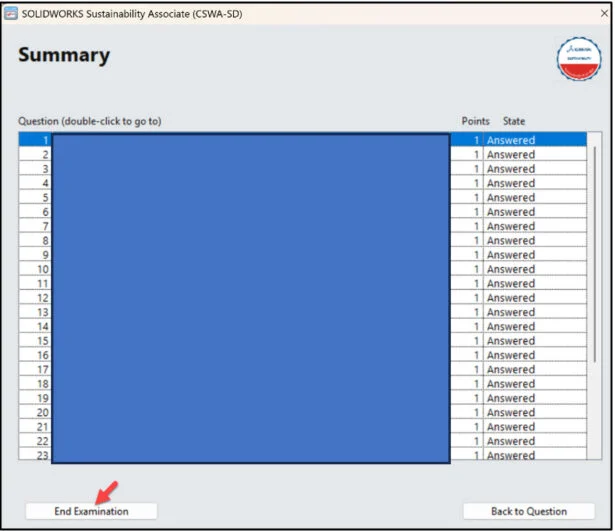Image resolution: width=615 pixels, height=531 pixels.
Task: Select question row number 6
Action: tap(302, 212)
